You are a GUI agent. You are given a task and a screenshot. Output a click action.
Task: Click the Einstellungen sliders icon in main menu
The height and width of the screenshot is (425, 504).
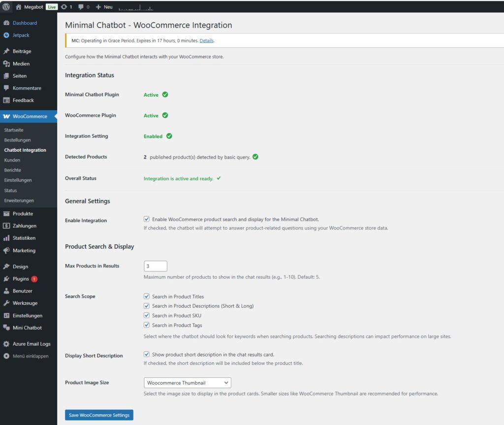pyautogui.click(x=6, y=316)
